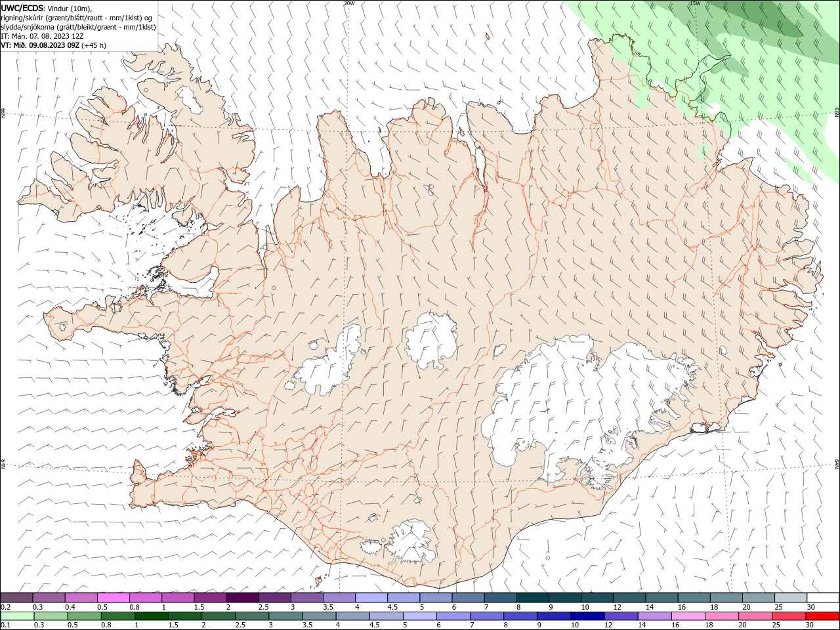Click 'slydda/snjókoma' legend description line
This screenshot has height=630, width=840.
click(78, 27)
